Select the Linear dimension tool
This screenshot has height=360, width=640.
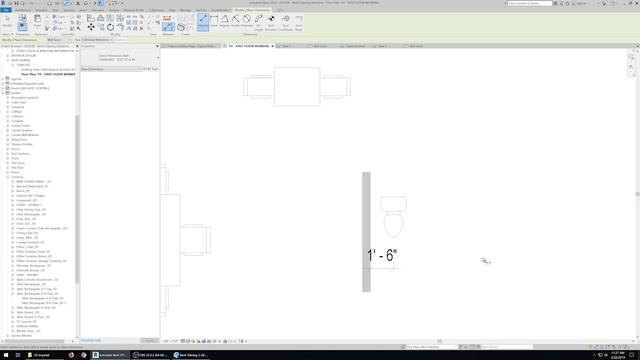(214, 21)
